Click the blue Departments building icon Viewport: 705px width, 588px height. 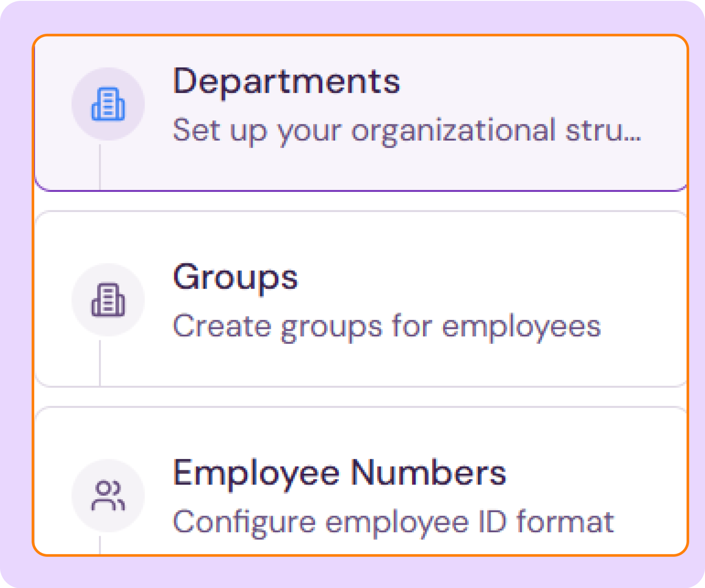coord(108,104)
